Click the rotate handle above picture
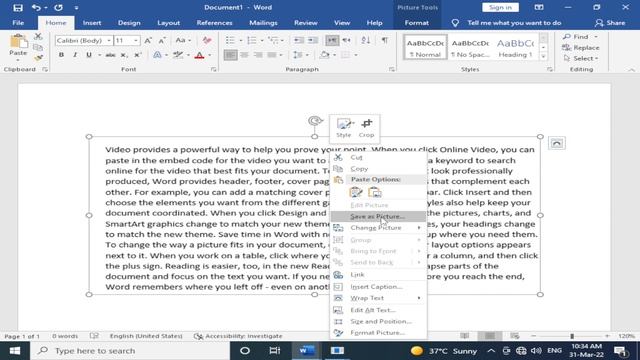The height and width of the screenshot is (360, 640). [315, 121]
